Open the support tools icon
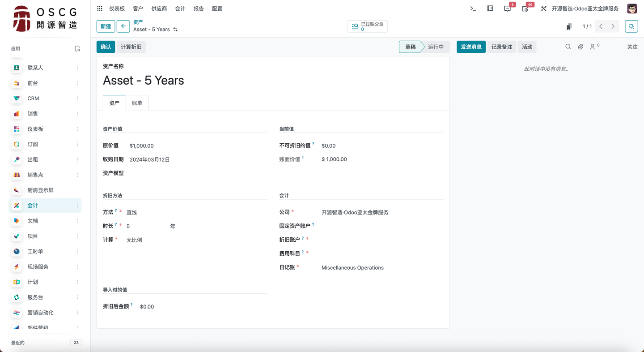The height and width of the screenshot is (352, 644). 543,8
